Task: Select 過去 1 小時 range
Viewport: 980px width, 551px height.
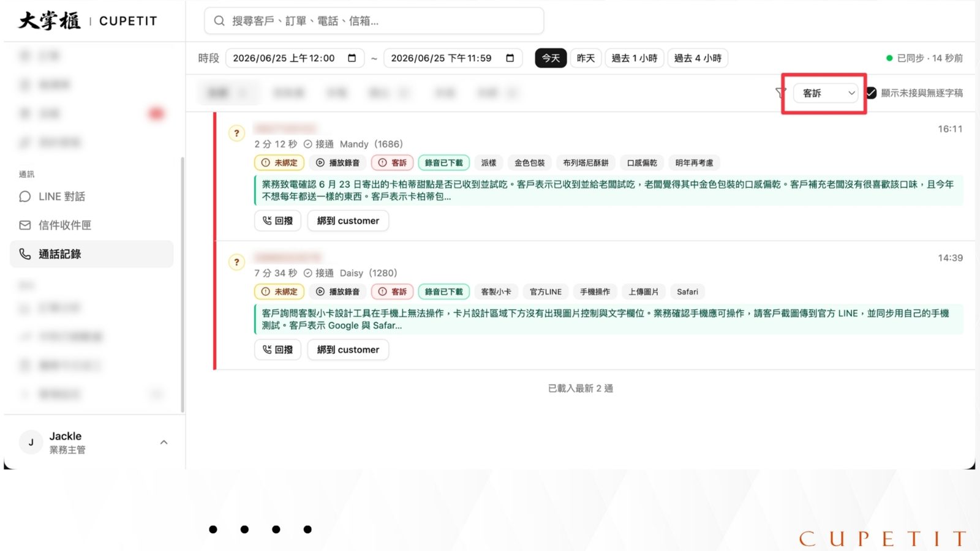Action: pyautogui.click(x=635, y=58)
